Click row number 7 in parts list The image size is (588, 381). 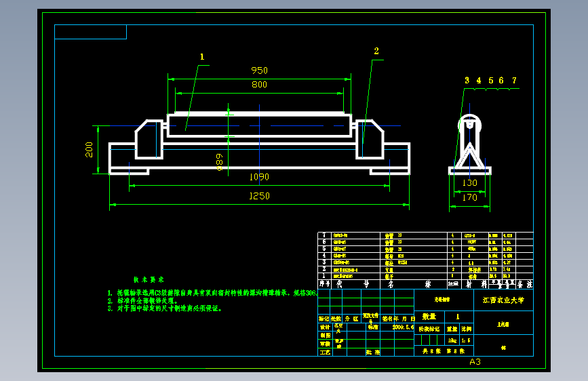[324, 235]
